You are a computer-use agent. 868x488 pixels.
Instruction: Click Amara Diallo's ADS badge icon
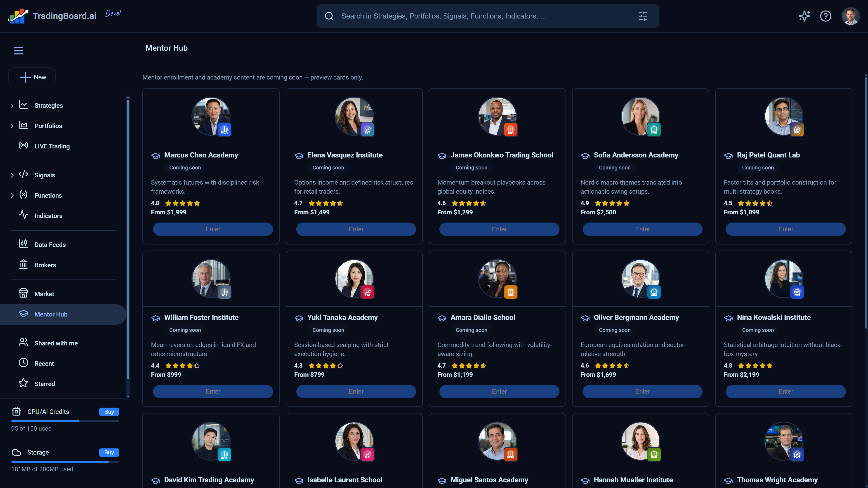pos(510,292)
